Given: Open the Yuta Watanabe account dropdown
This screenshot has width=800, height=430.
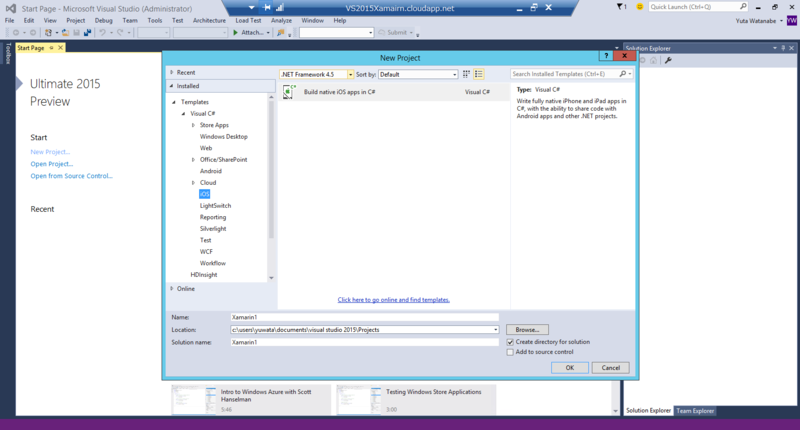Looking at the screenshot, I should (781, 21).
